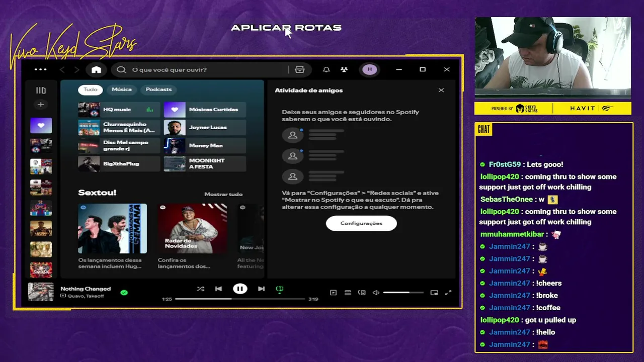Open Liked Songs heart in sidebar
The image size is (644, 362).
point(41,125)
